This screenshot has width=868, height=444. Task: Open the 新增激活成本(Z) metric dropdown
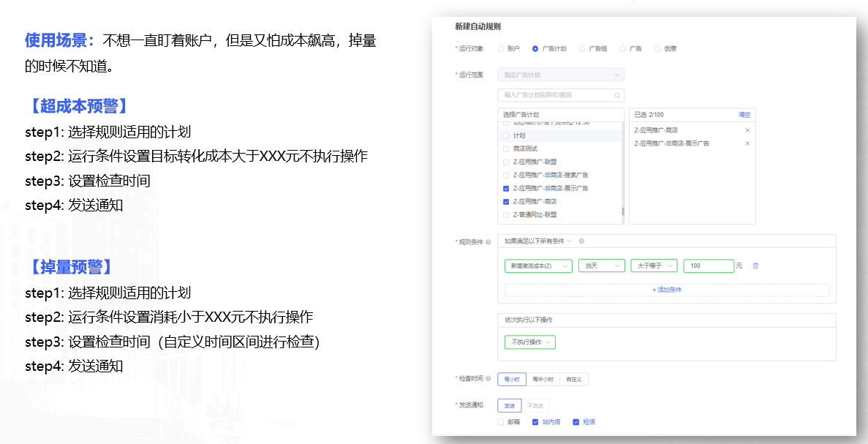(x=538, y=266)
